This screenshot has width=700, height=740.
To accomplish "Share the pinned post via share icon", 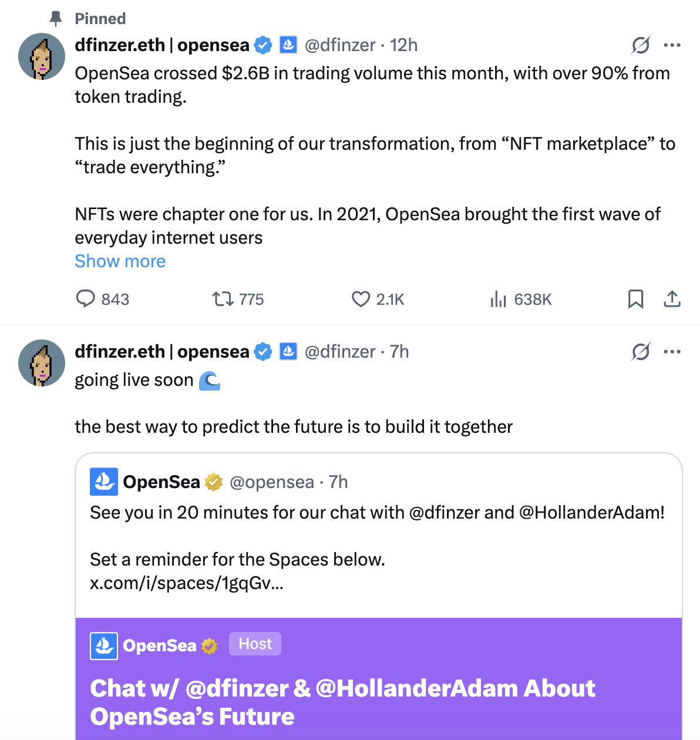I will point(672,299).
